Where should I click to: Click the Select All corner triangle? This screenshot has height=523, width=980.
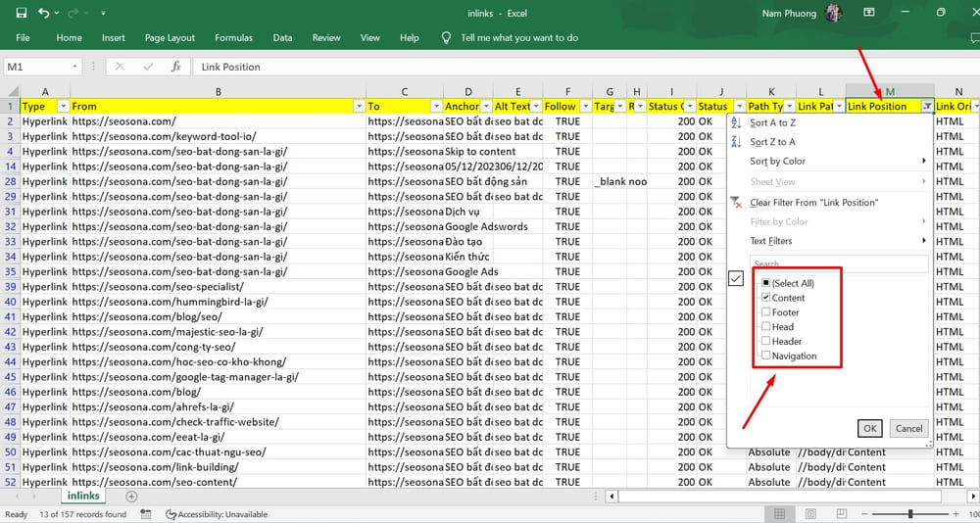[13, 92]
